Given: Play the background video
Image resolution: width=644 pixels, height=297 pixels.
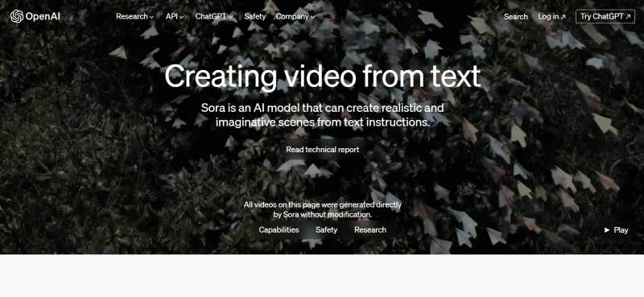Looking at the screenshot, I should (x=616, y=230).
